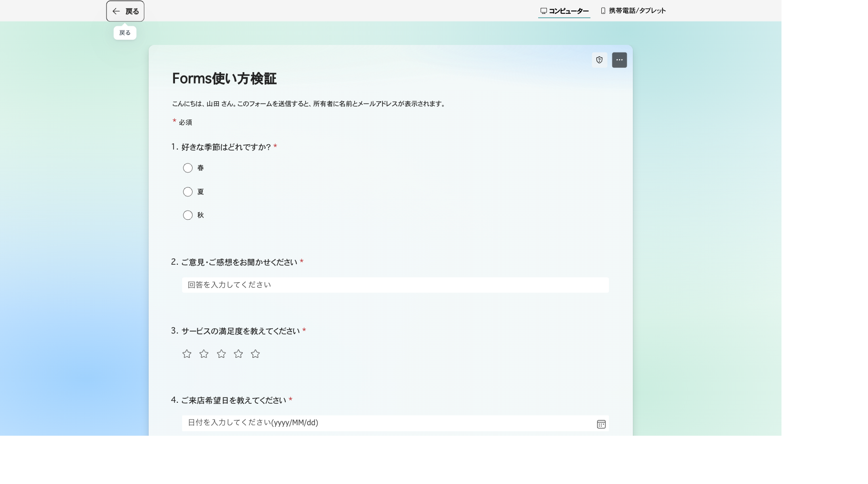Click the greeting text こんにちは、山田 さん
Image resolution: width=868 pixels, height=484 pixels.
[x=203, y=104]
